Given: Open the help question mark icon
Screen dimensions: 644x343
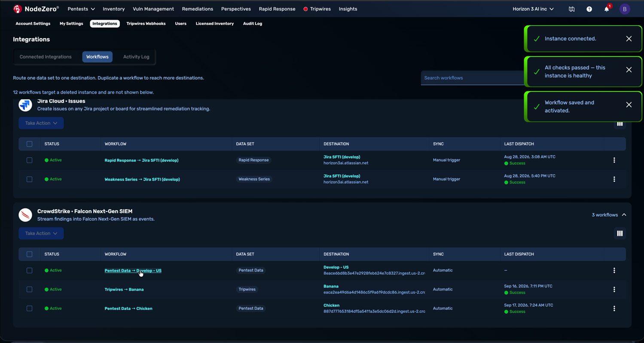Looking at the screenshot, I should click(x=589, y=9).
